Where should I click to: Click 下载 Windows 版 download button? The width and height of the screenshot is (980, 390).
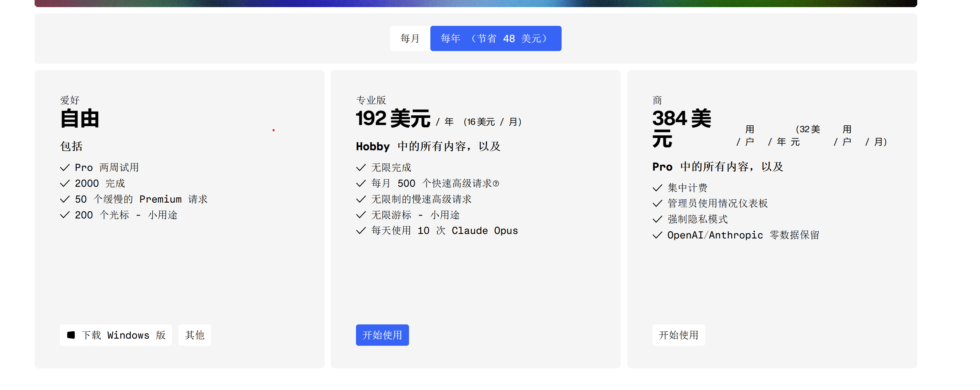pyautogui.click(x=116, y=335)
